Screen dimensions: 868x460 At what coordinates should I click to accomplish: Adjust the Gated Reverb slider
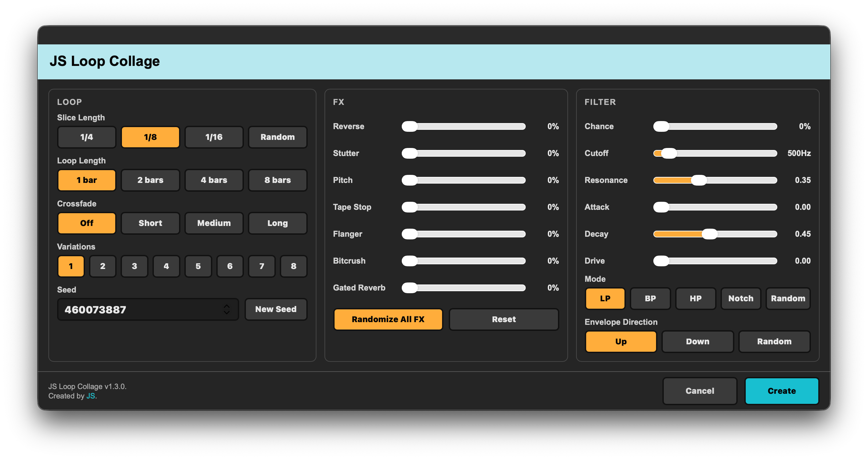click(x=464, y=288)
